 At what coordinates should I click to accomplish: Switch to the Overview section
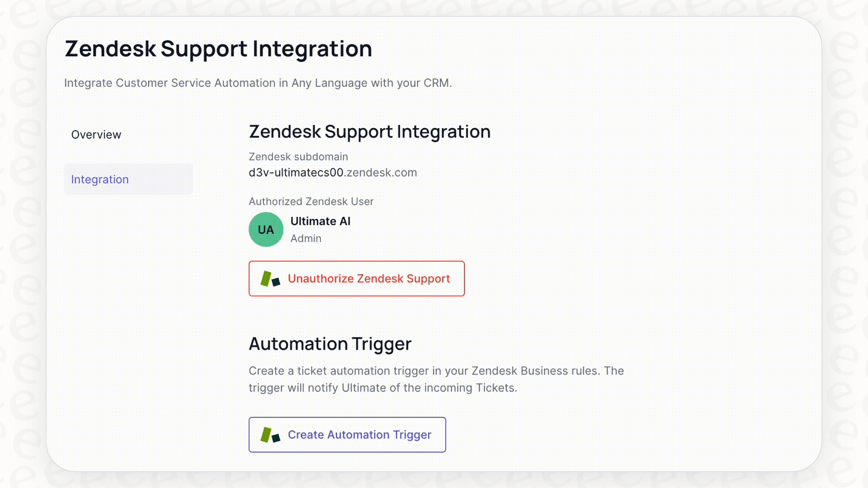96,134
